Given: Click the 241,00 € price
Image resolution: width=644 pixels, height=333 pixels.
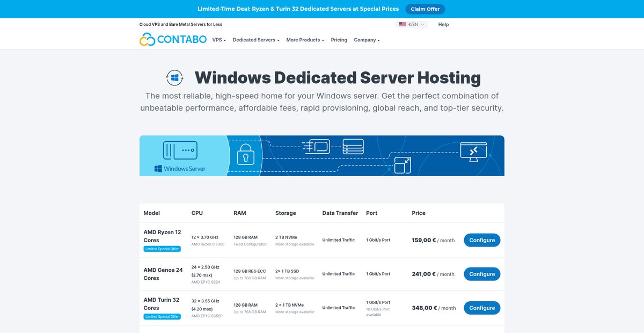Looking at the screenshot, I should [x=424, y=274].
